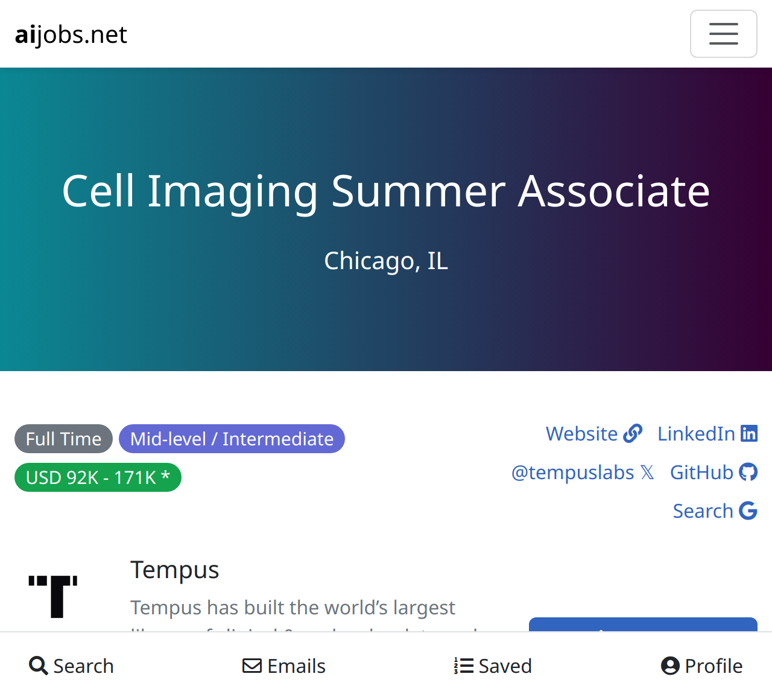Click the USD 92K - 171K salary badge

pos(98,477)
